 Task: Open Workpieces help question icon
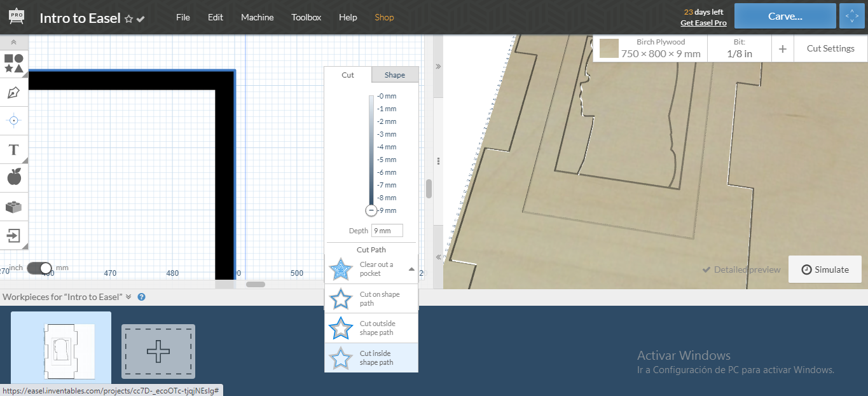coord(142,297)
